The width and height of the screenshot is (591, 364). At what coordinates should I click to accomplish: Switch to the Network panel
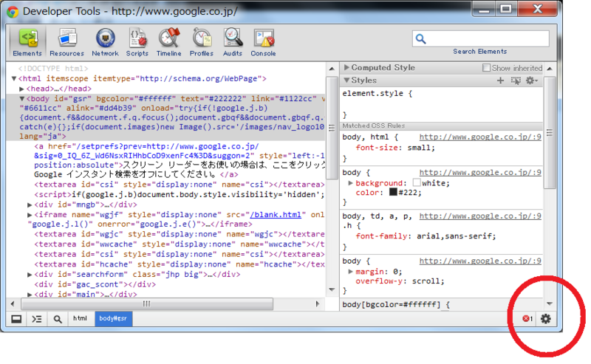tap(105, 43)
